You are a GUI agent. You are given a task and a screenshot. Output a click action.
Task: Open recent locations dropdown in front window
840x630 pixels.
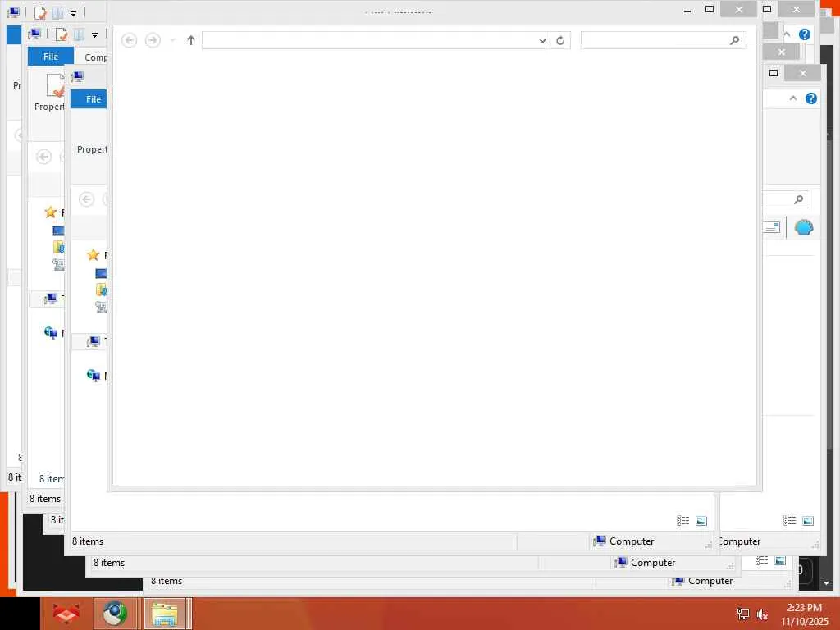click(172, 40)
